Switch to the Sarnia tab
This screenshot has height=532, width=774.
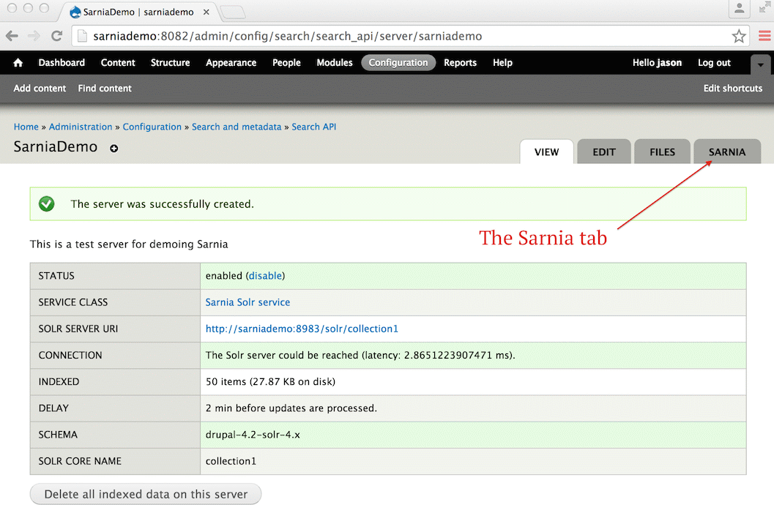point(726,152)
